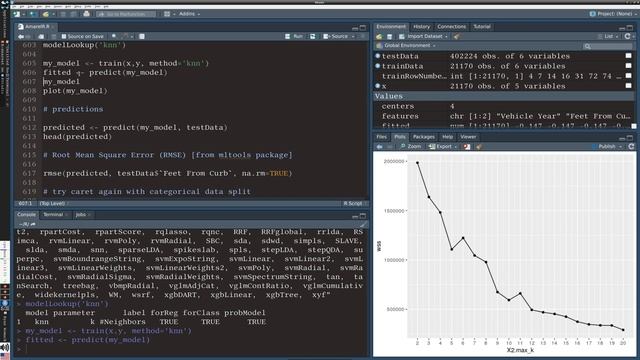Open the Source button dropdown arrow
The image size is (640, 360).
tap(353, 36)
